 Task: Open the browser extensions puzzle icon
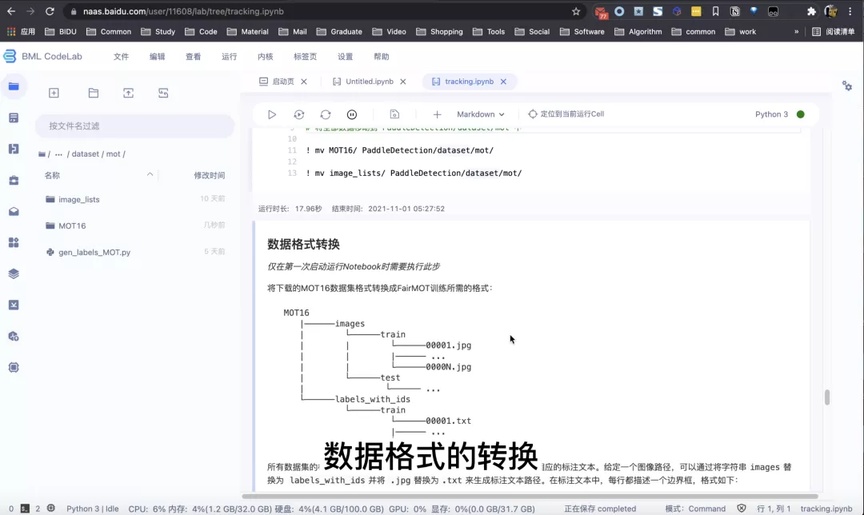pyautogui.click(x=811, y=11)
